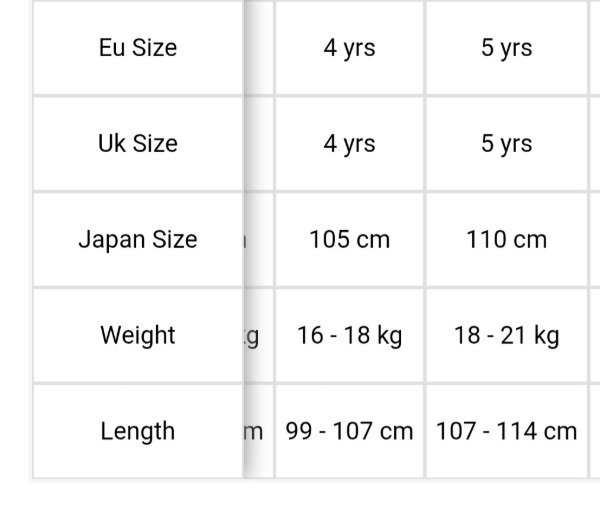Select the 99 - 107 cm length cell
This screenshot has height=507, width=600.
[x=349, y=431]
